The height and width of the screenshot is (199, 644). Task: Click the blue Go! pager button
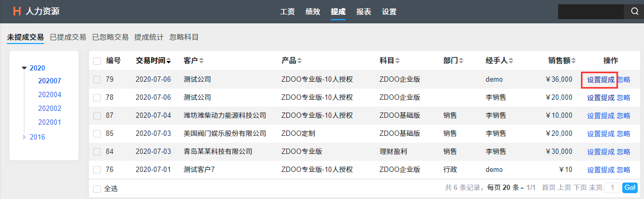(630, 188)
